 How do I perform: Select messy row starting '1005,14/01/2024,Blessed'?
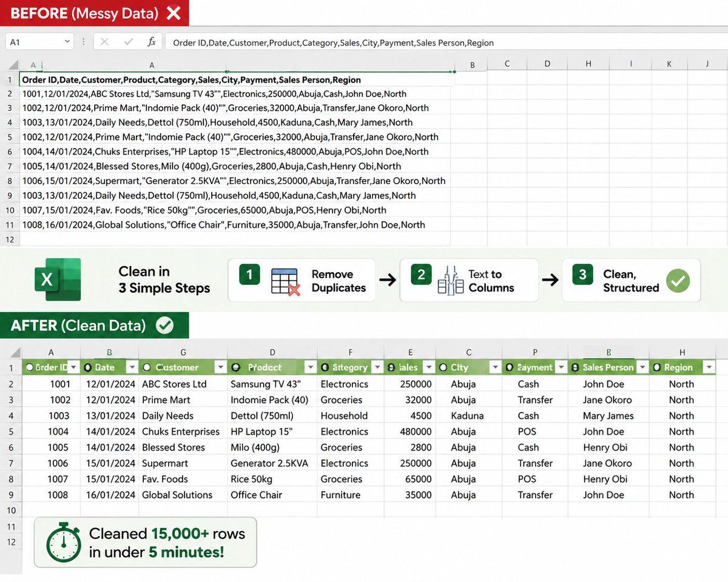point(235,166)
